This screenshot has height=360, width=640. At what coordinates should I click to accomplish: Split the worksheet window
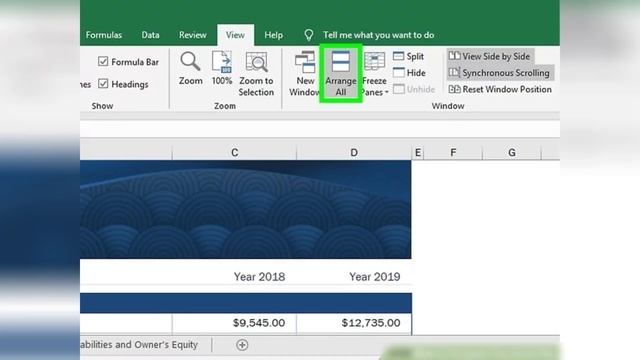pyautogui.click(x=408, y=56)
